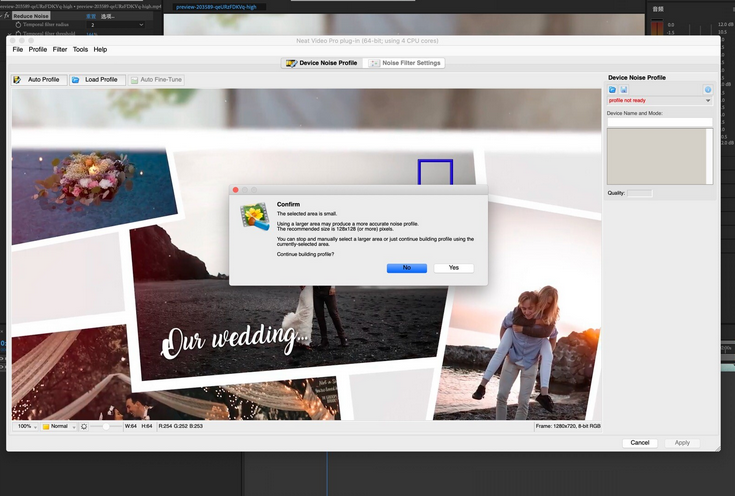
Task: Click the profile info icon
Action: click(708, 90)
